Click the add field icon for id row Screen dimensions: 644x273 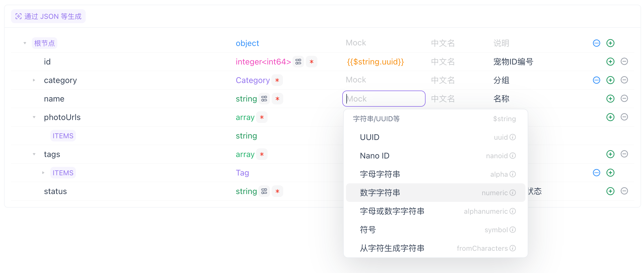click(x=610, y=62)
